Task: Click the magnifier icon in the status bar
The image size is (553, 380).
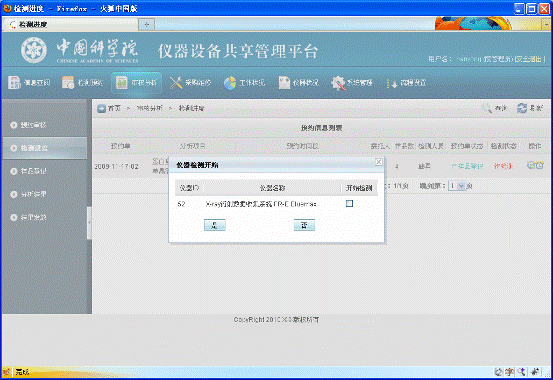Action: [x=521, y=372]
